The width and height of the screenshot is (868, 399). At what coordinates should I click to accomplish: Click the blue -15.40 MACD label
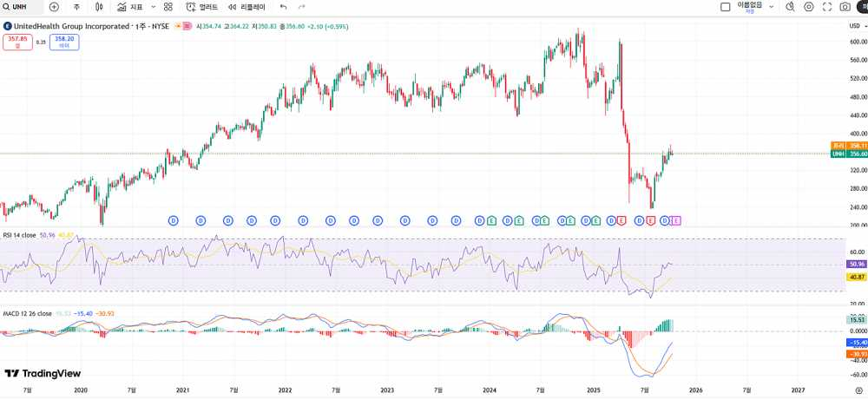pos(857,343)
